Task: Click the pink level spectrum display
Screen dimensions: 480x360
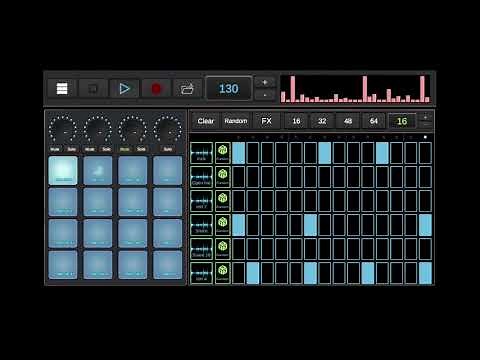Action: click(x=355, y=89)
